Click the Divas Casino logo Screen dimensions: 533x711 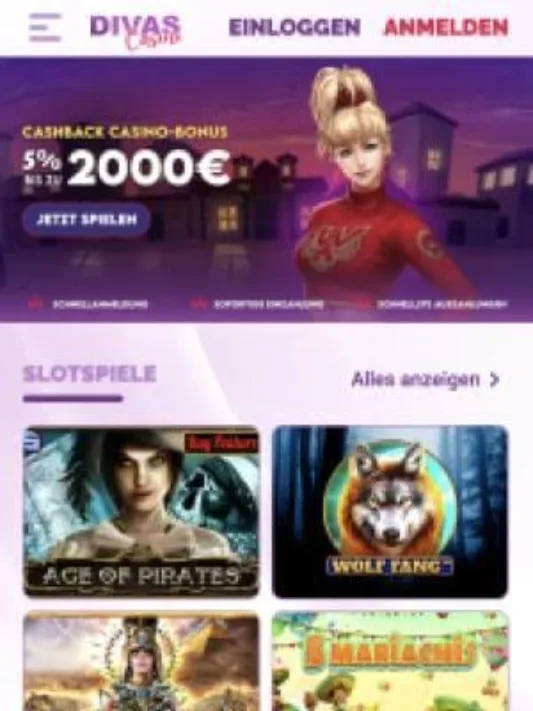136,32
